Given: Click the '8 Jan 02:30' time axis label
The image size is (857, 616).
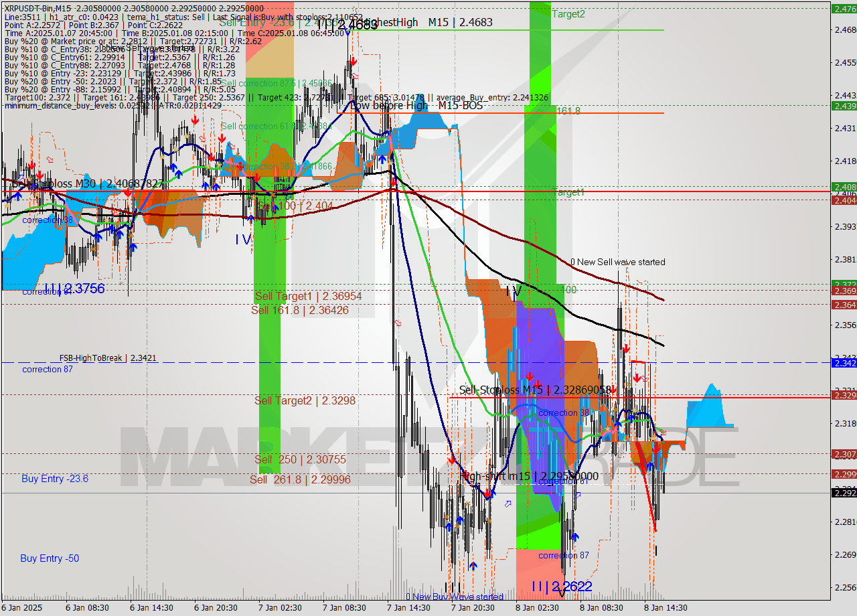Looking at the screenshot, I should point(537,608).
